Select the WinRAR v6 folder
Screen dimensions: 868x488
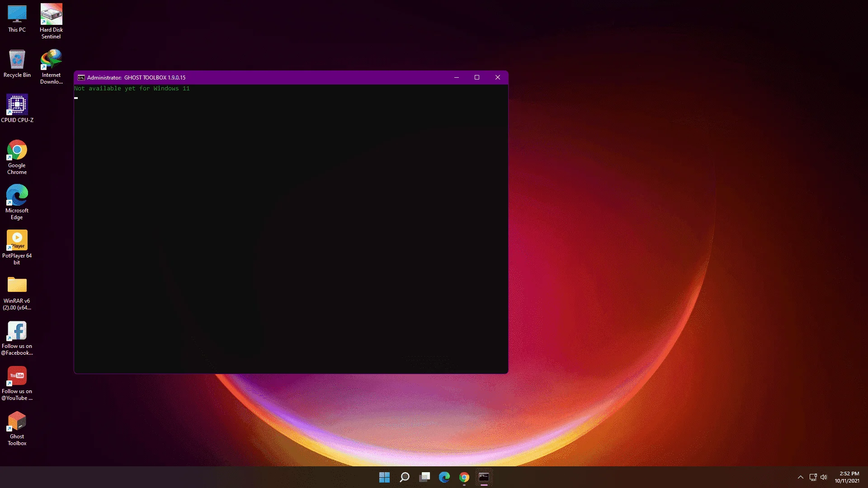(17, 293)
